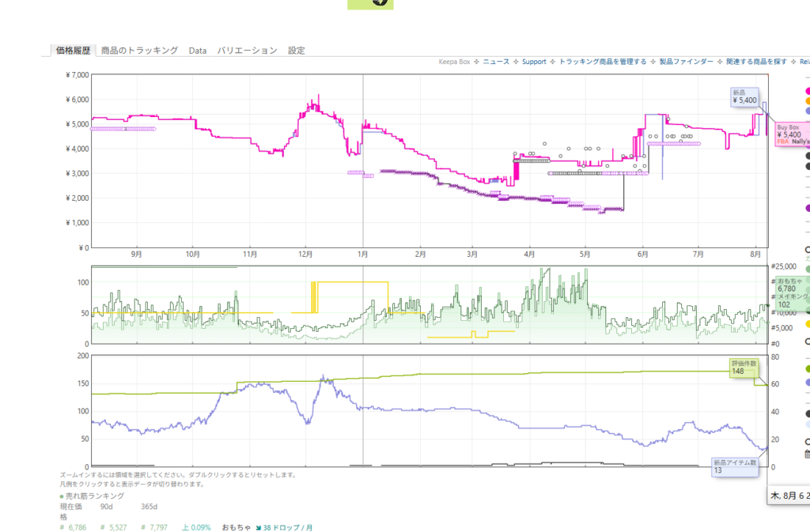Screen dimensions: 810x532
Task: Click the 150 label on the bottom chart axis
Action: [x=82, y=383]
